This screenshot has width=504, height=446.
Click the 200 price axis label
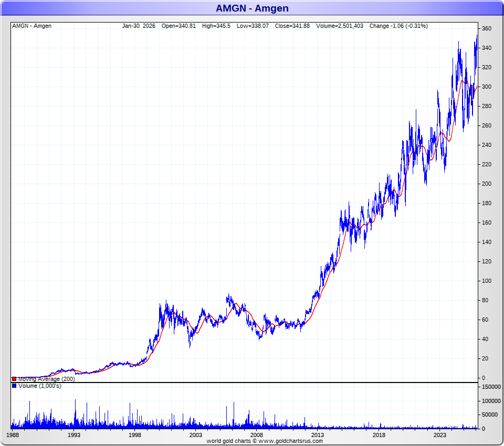pos(487,184)
